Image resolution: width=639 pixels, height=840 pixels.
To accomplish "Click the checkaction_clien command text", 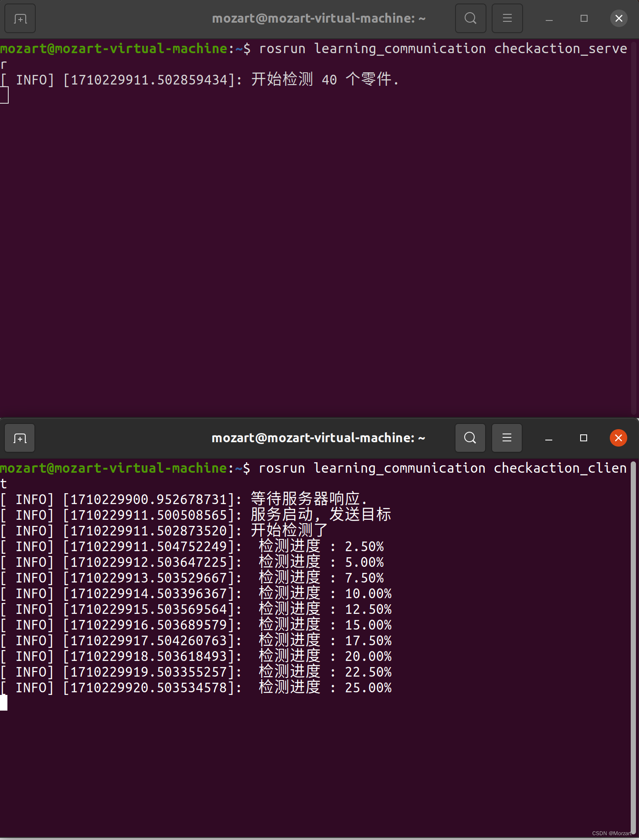I will pyautogui.click(x=560, y=468).
